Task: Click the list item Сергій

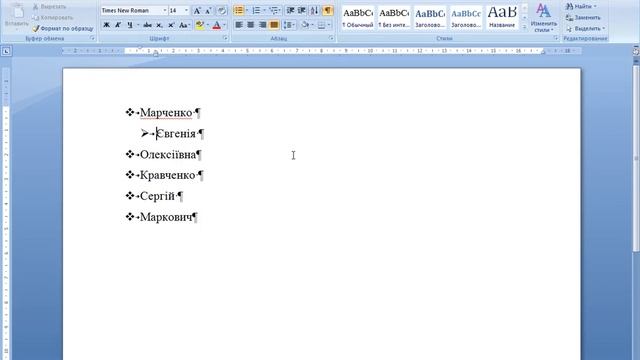Action: pos(158,196)
